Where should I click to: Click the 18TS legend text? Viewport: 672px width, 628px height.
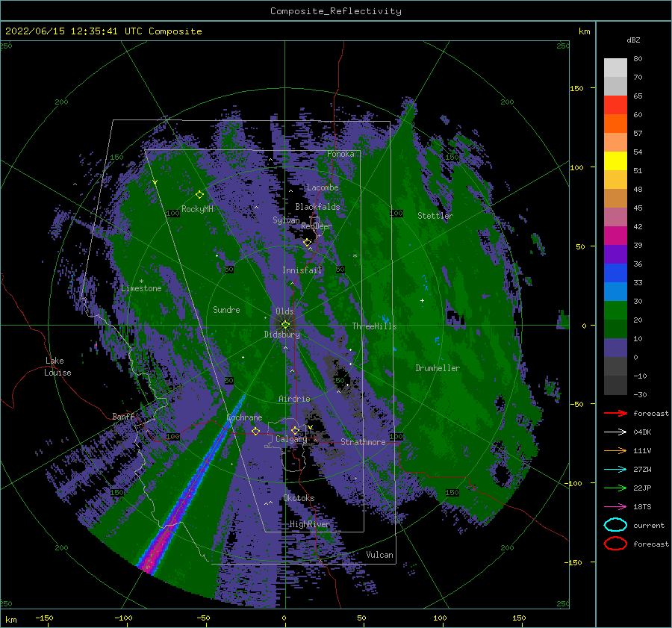click(x=642, y=507)
